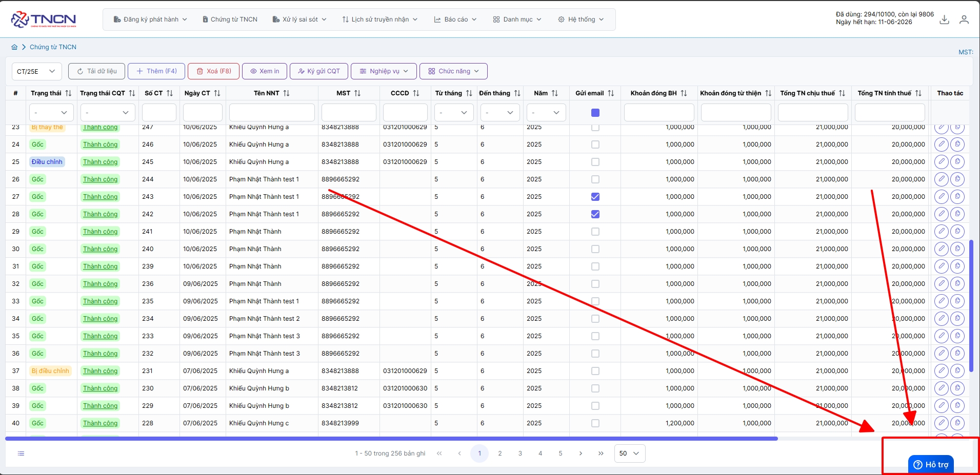Click the Xem in button
980x475 pixels.
(x=265, y=71)
